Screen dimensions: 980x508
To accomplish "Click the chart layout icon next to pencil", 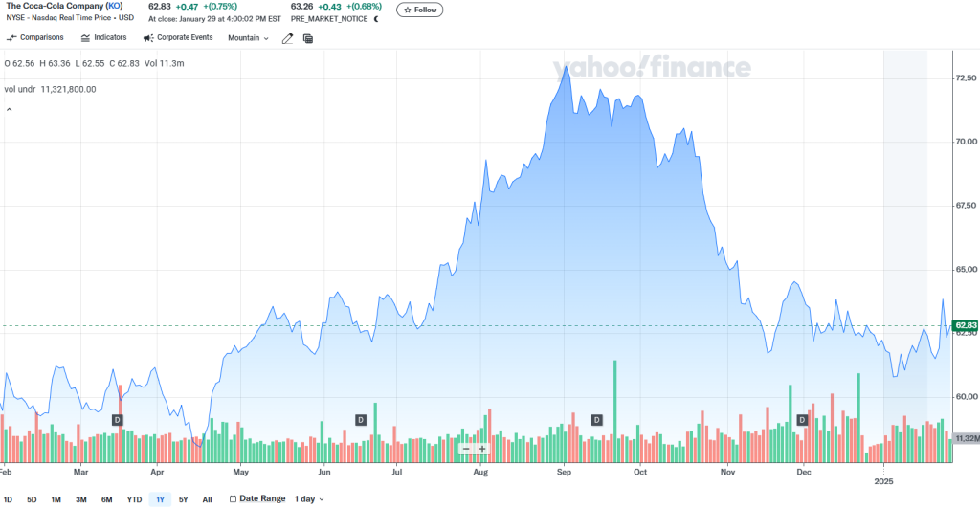I will pos(308,38).
